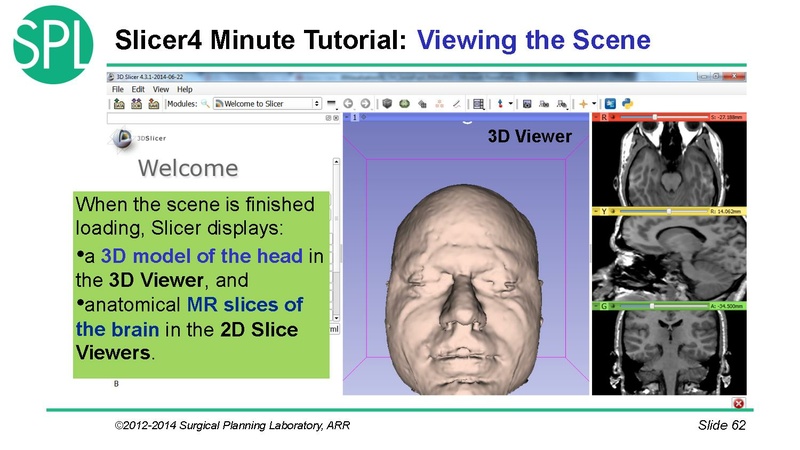Open the module history dropdown button
Viewport: 800px width, 450px height.
(x=332, y=104)
